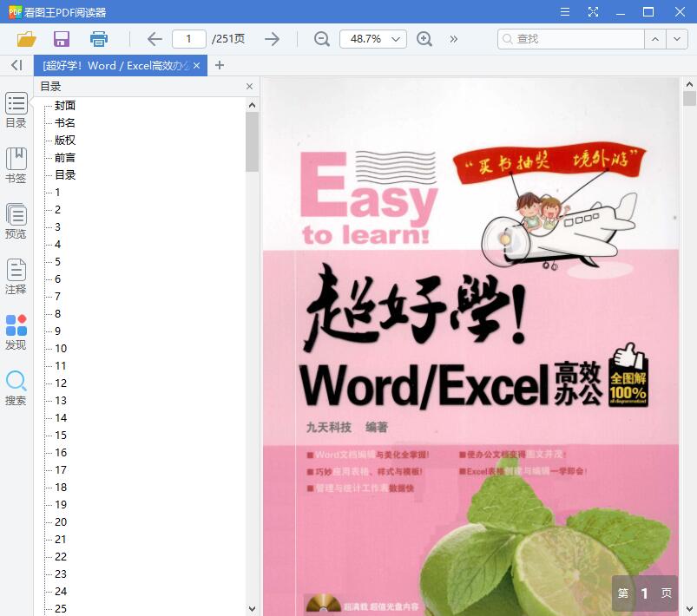Image resolution: width=697 pixels, height=616 pixels.
Task: Add a new tab with plus button
Action: click(x=219, y=65)
